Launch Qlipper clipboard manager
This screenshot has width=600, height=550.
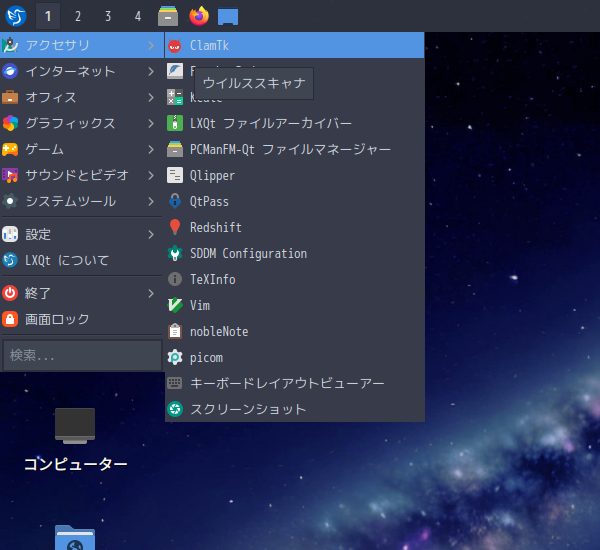(x=295, y=175)
